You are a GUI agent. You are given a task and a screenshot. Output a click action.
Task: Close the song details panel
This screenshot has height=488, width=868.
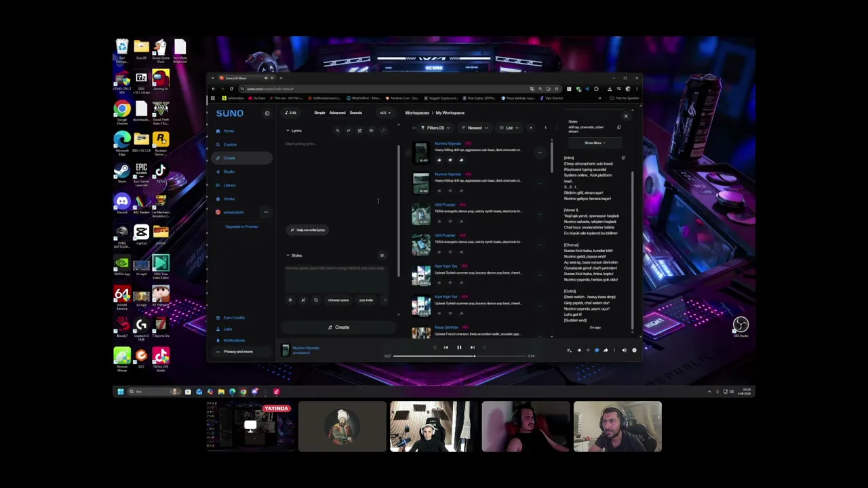click(x=626, y=117)
